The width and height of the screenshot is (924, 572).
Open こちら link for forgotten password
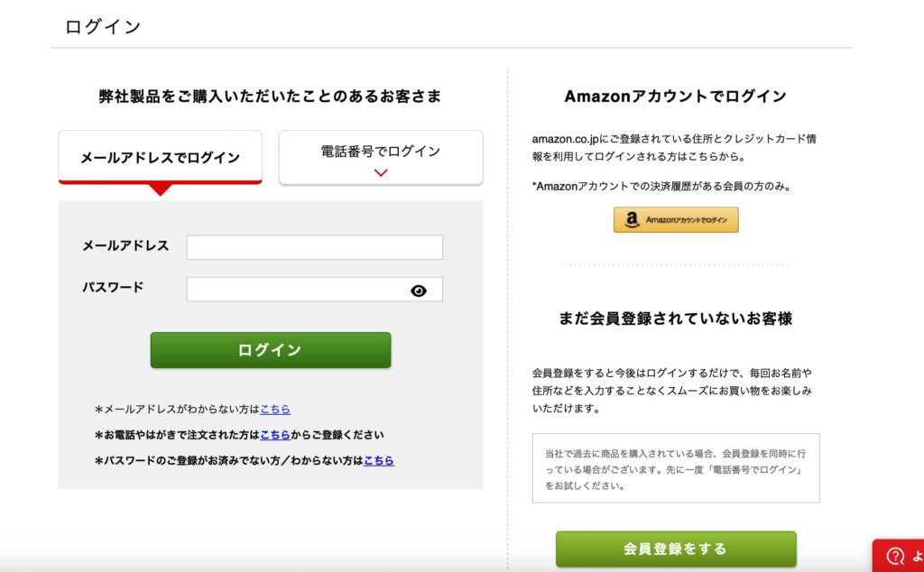(379, 461)
